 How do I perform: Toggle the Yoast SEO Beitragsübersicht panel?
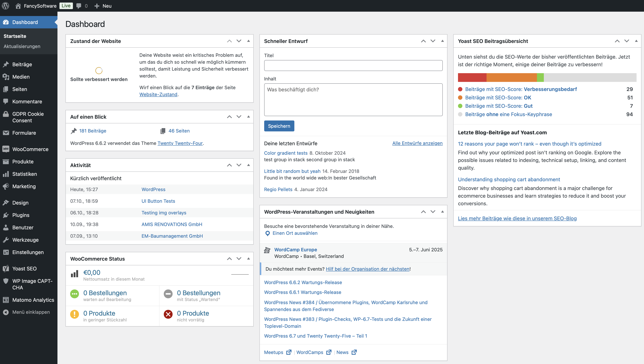coord(636,41)
